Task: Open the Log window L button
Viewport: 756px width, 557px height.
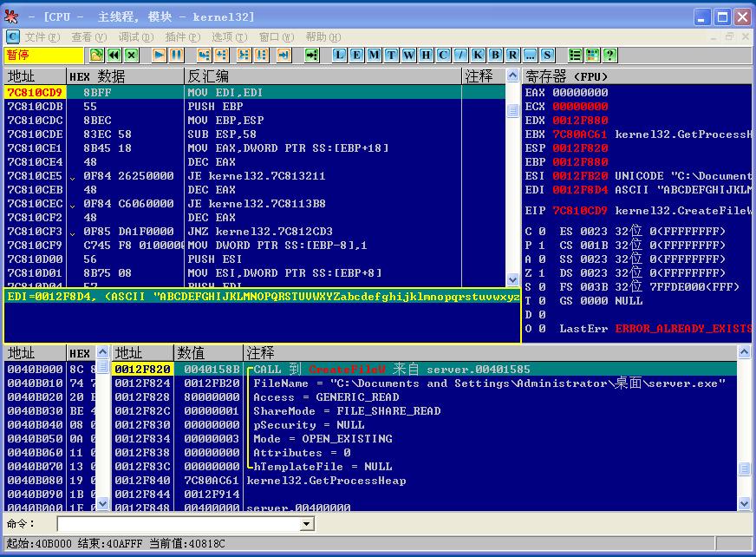Action: (x=340, y=55)
